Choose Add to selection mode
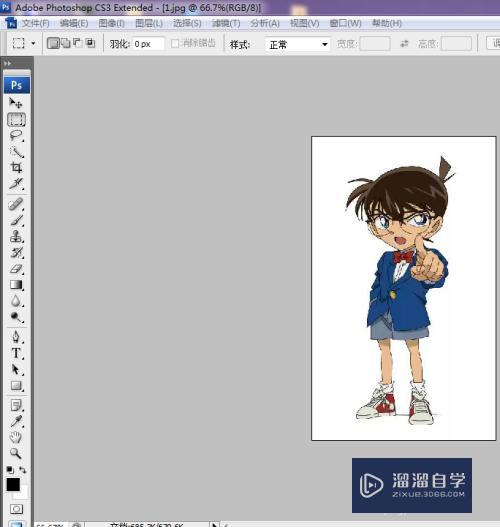Screen dimensions: 500x527 tap(66, 43)
